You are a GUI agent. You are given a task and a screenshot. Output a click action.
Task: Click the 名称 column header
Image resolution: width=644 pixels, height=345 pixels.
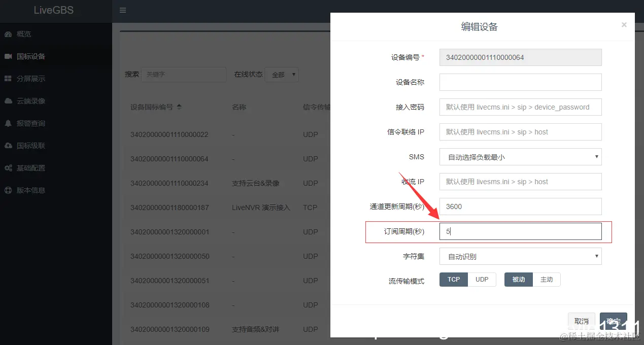239,107
